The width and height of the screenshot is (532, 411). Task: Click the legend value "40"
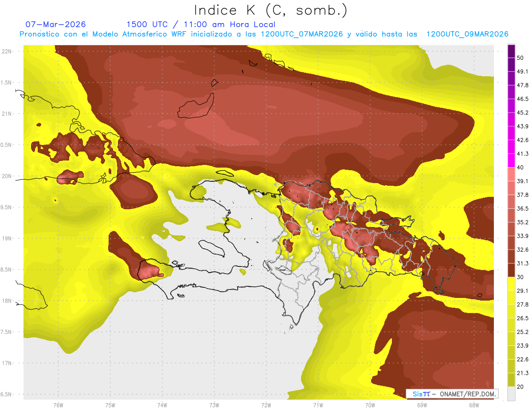pyautogui.click(x=520, y=168)
